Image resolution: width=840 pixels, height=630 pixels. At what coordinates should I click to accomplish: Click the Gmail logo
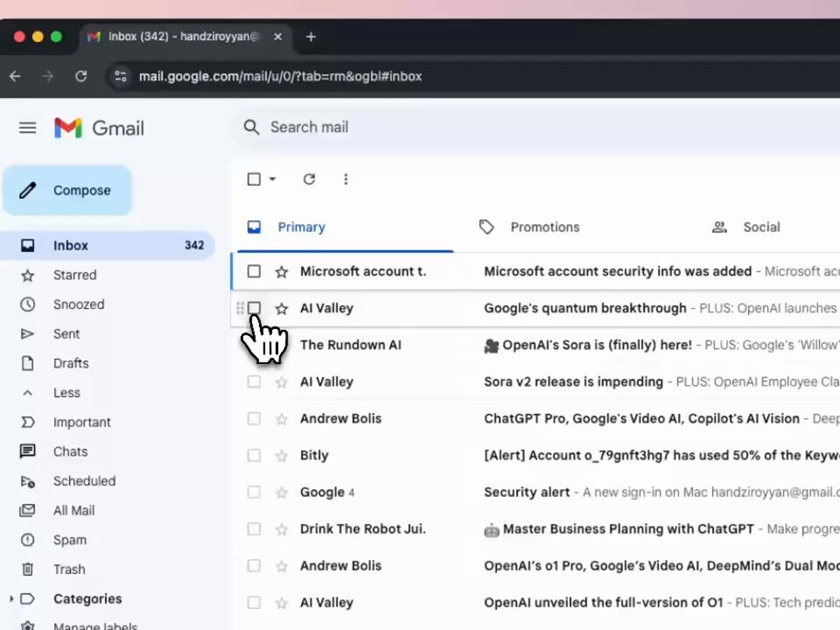click(99, 128)
